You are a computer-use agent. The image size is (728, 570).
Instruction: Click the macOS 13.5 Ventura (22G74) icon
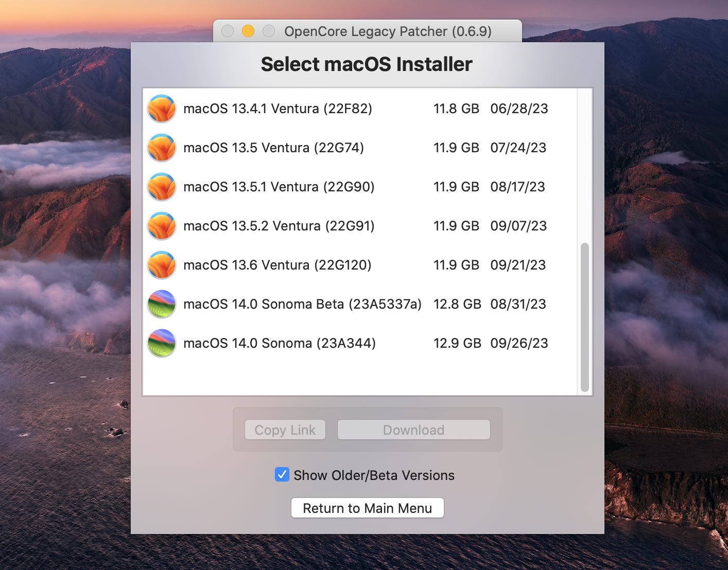tap(162, 148)
